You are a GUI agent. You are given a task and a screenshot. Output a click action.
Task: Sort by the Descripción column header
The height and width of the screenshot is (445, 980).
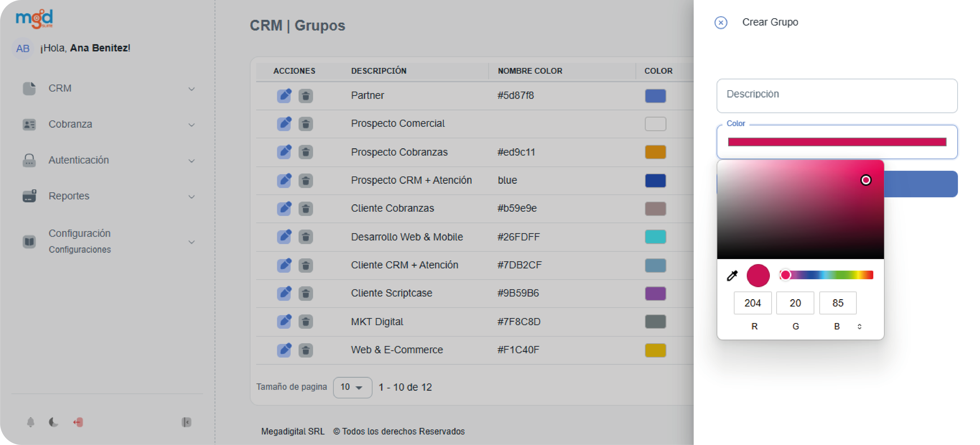point(379,71)
